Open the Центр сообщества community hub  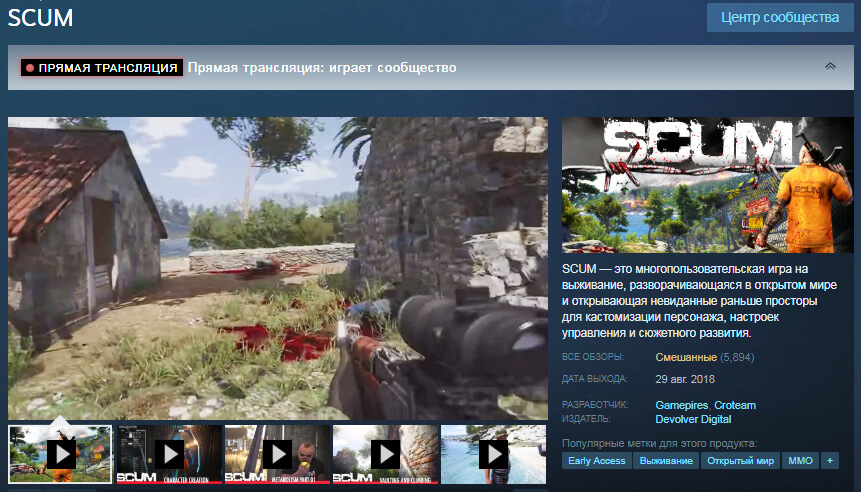pos(780,17)
